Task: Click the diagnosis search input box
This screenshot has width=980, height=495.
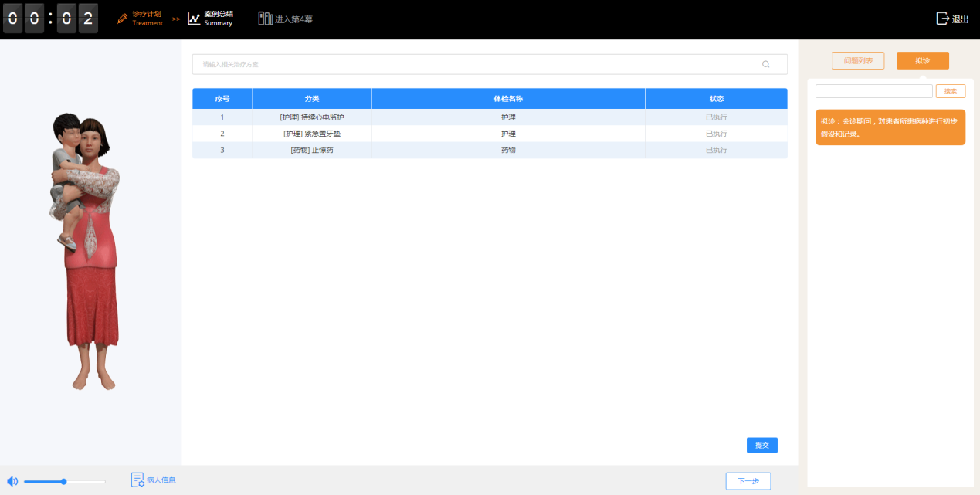Action: (873, 91)
